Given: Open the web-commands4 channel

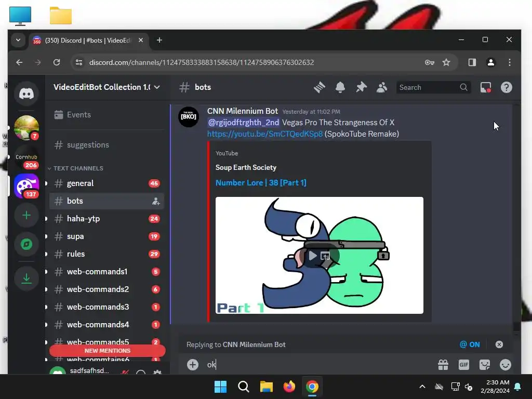Looking at the screenshot, I should point(106,325).
